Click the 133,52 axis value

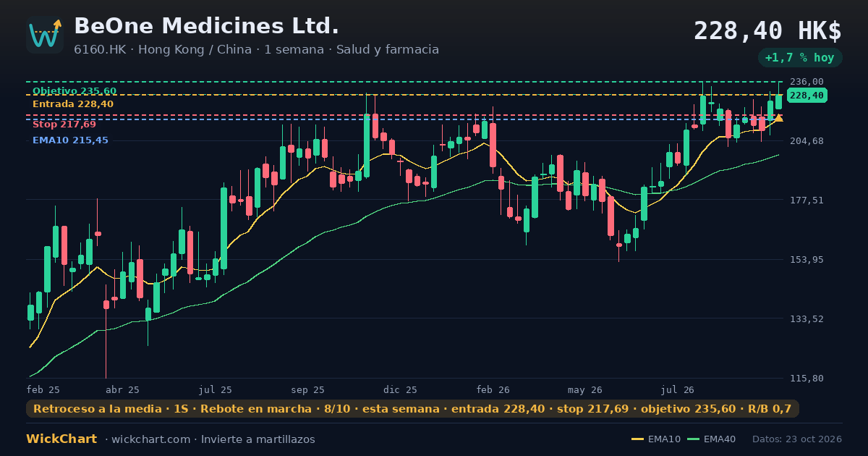pyautogui.click(x=807, y=319)
